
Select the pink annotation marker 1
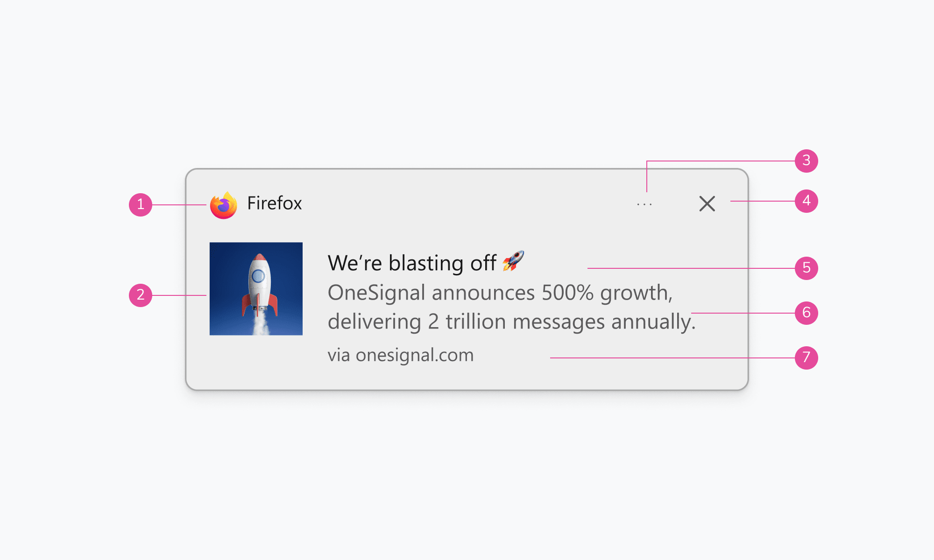coord(141,205)
